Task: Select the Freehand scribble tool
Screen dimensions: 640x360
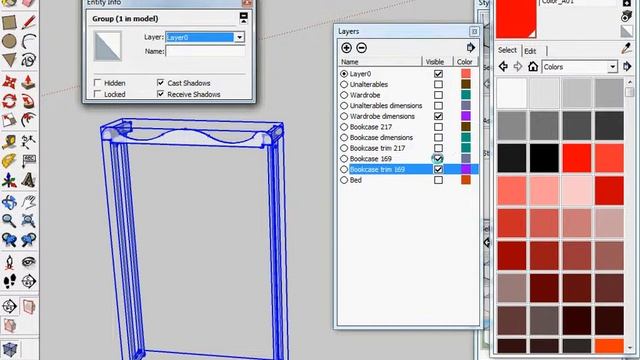Action: 28,60
